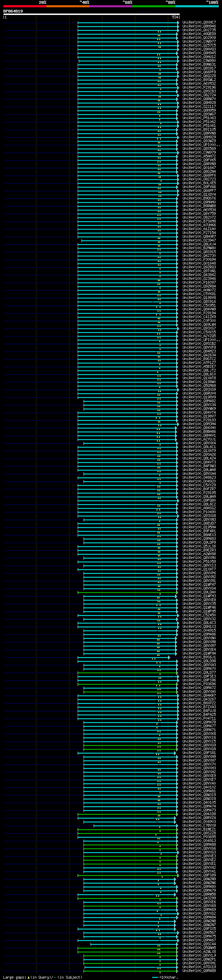
Task: Open hit UniRef100_O22117
Action: pos(199,106)
